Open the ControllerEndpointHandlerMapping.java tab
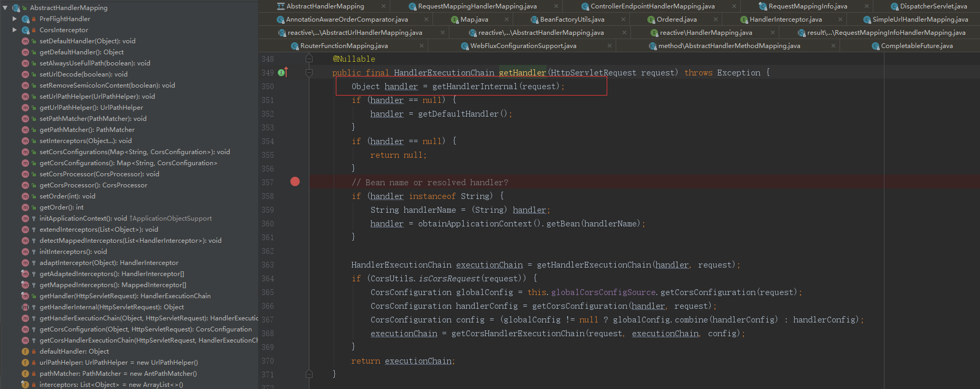The height and width of the screenshot is (389, 980). click(x=653, y=6)
